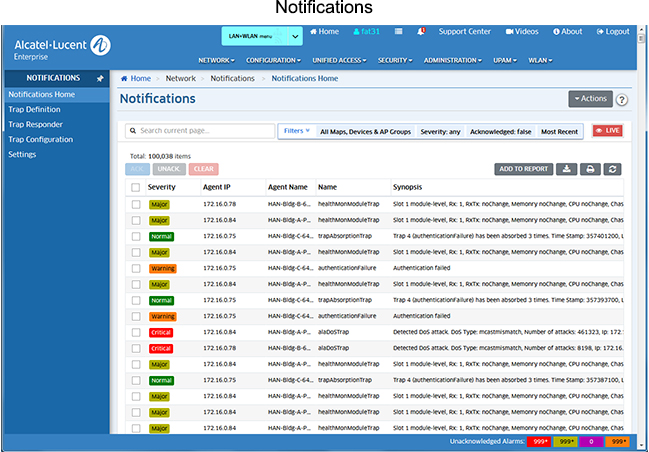The width and height of the screenshot is (649, 452).
Task: Click the Logout link
Action: point(612,32)
